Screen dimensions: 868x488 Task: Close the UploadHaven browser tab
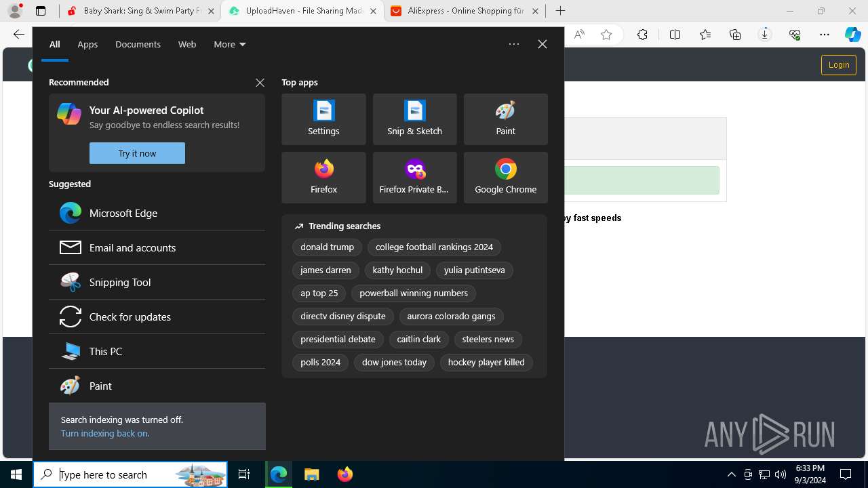[373, 11]
